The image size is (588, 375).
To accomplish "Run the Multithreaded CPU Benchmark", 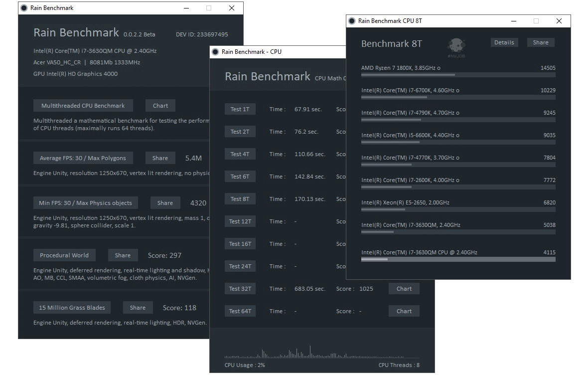I will (83, 105).
